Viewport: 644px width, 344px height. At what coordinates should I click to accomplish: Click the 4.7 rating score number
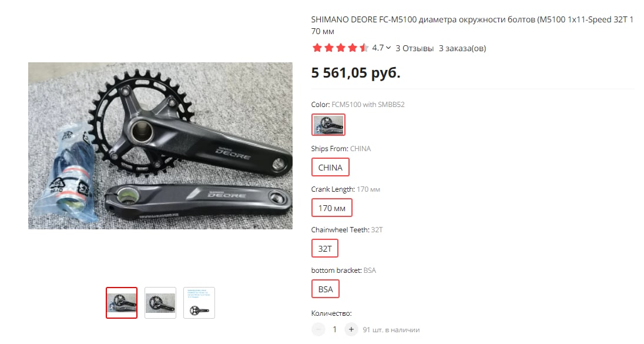point(378,48)
